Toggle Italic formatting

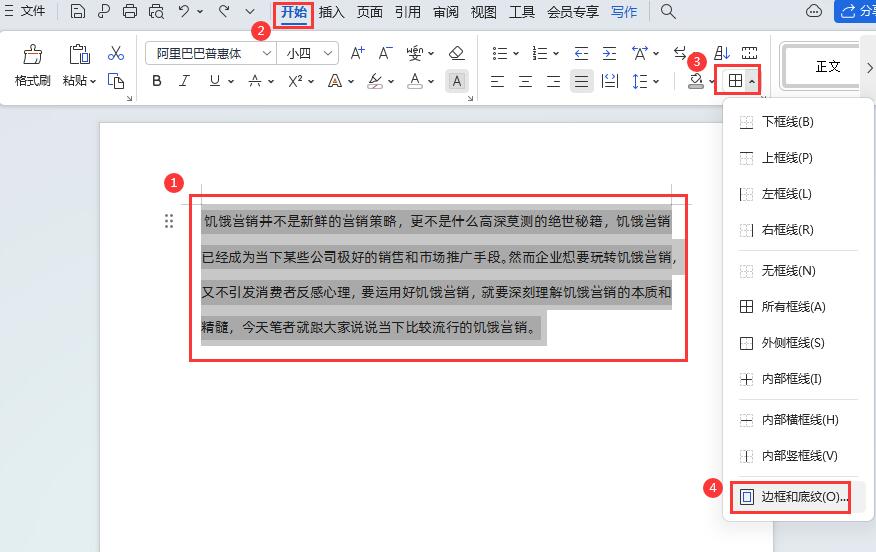pos(184,81)
